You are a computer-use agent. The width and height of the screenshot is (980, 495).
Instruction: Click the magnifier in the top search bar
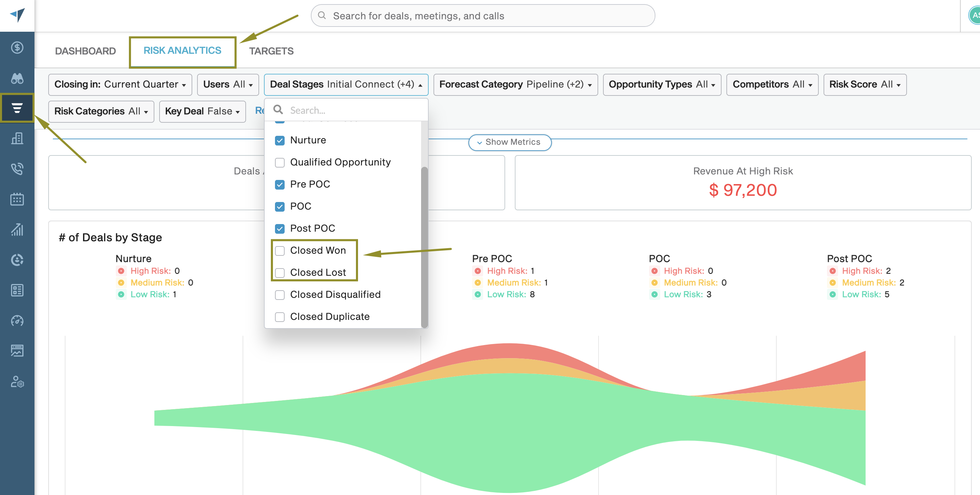322,15
